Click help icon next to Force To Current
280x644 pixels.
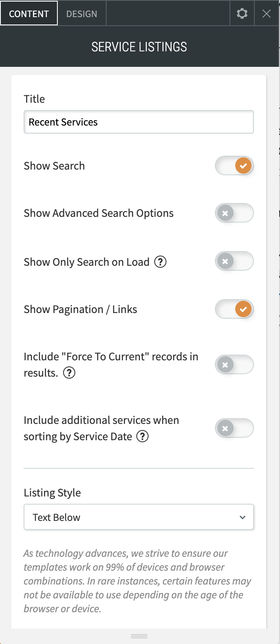click(x=69, y=373)
